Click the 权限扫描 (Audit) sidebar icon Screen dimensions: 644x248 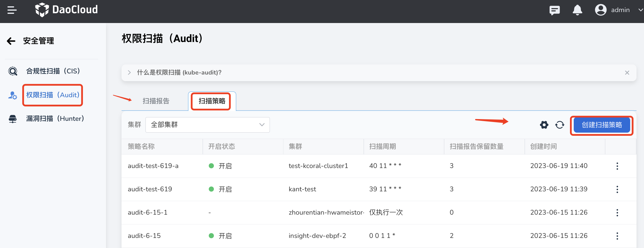click(12, 95)
